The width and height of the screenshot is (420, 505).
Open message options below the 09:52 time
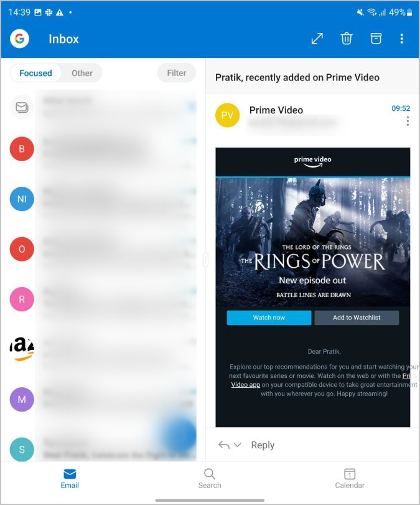tap(408, 121)
